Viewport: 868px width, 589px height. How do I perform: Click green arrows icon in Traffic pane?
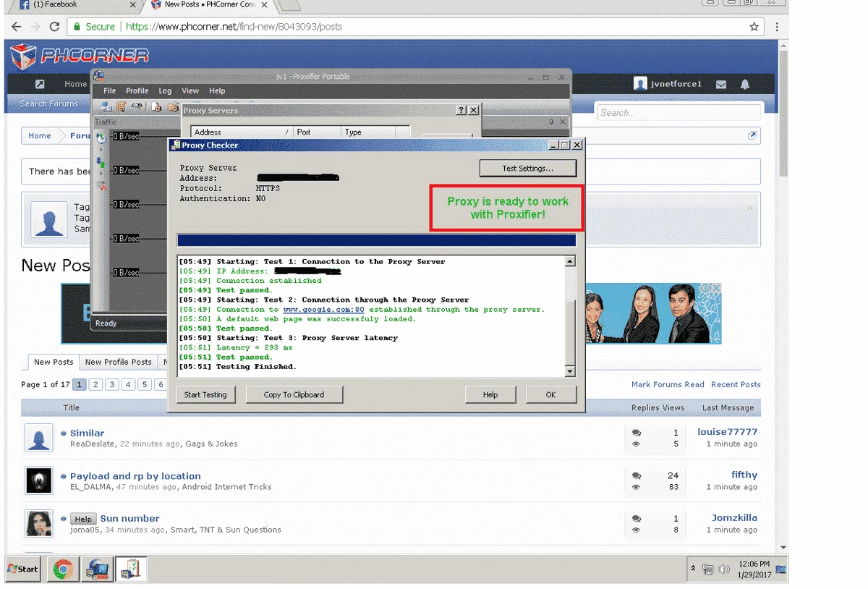[x=101, y=161]
